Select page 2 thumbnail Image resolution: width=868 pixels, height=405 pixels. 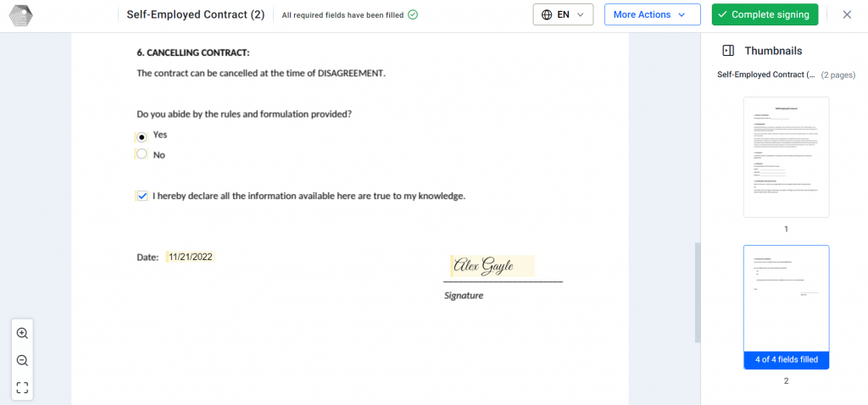click(786, 307)
